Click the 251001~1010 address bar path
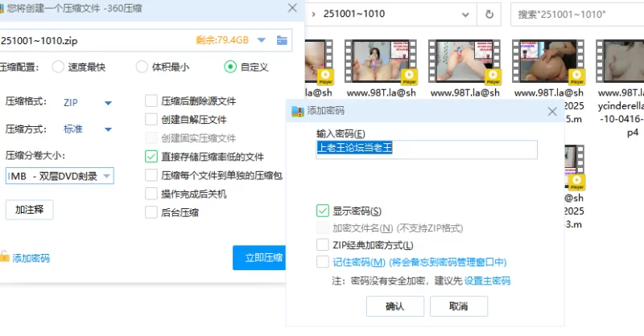Screen dimensions: 644x336 click(x=354, y=14)
